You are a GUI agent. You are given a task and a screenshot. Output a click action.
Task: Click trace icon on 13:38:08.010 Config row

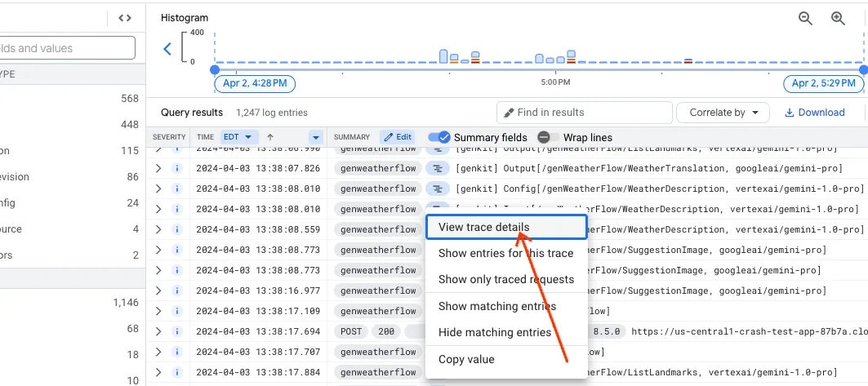(x=438, y=189)
